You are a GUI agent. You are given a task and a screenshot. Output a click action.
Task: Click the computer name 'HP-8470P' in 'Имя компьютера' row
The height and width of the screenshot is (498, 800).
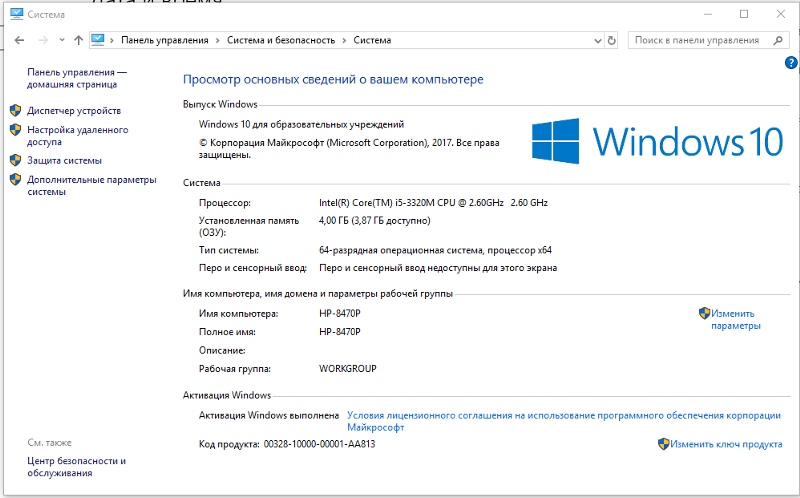coord(340,313)
